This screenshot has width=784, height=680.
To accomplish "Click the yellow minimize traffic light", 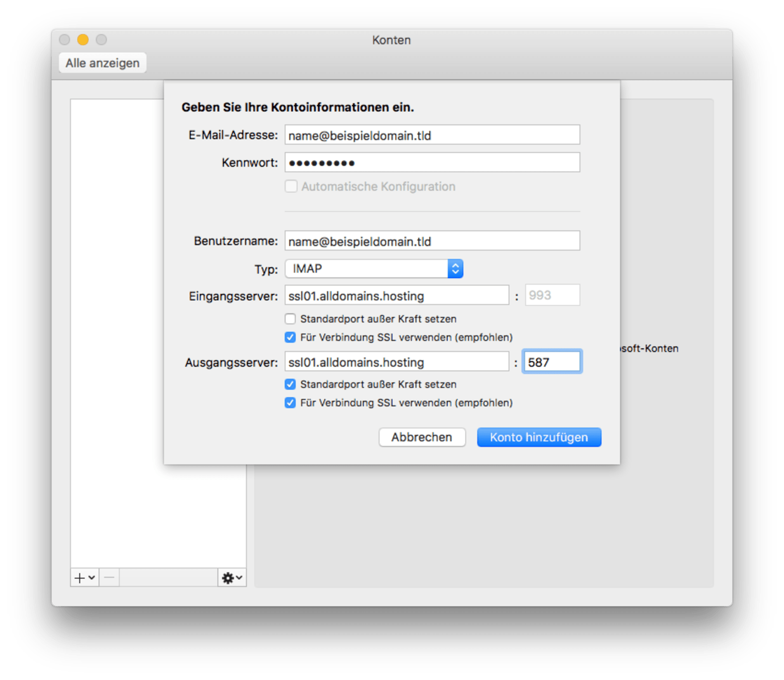I will click(x=83, y=40).
